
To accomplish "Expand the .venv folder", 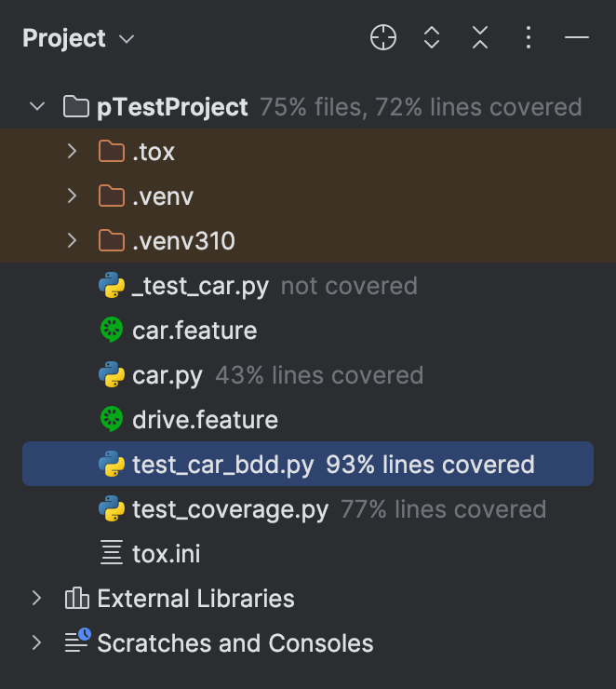I will [x=73, y=196].
